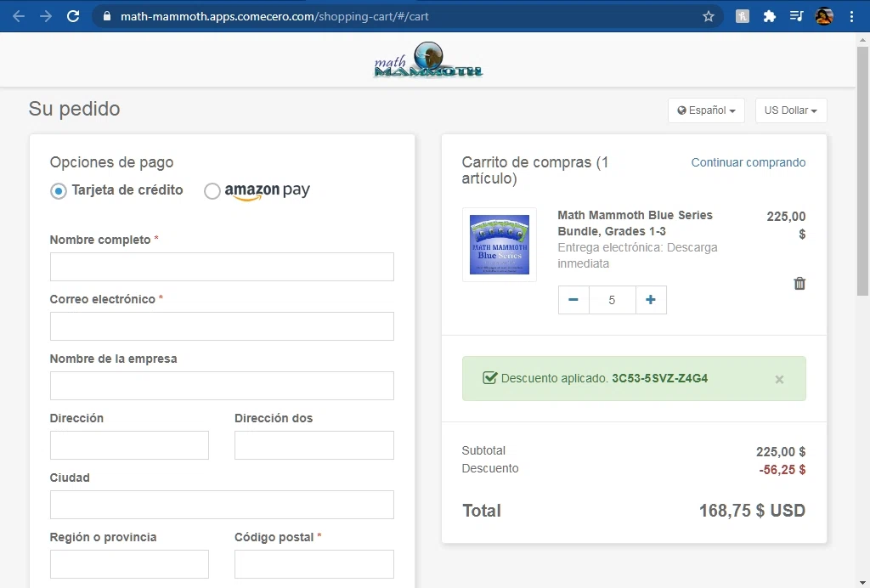Click the Región o provincia field
The width and height of the screenshot is (870, 588).
point(129,564)
